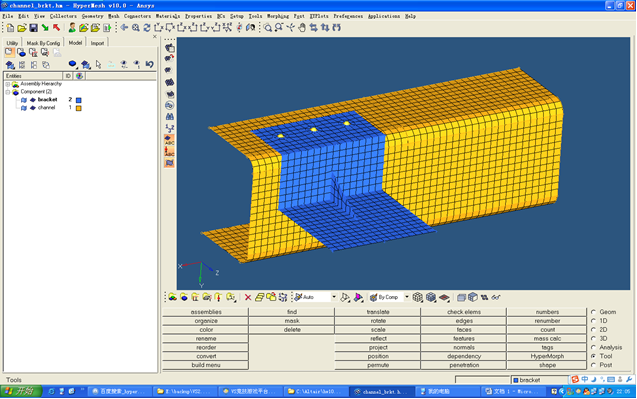This screenshot has width=637, height=399.
Task: Open the User Profiles person icon
Action: [72, 28]
